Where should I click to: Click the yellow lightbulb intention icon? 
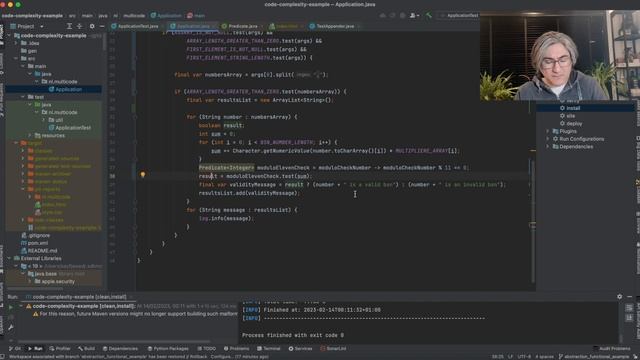(142, 175)
